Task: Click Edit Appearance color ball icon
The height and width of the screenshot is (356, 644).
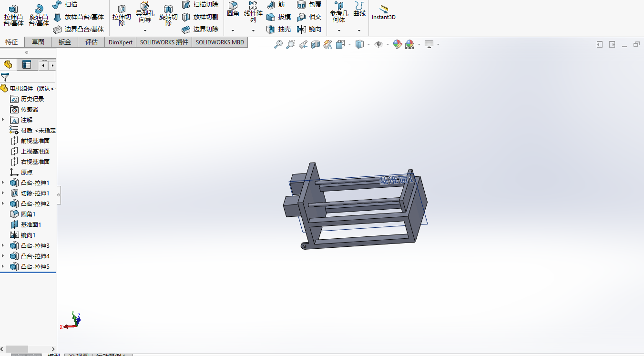Action: point(398,44)
